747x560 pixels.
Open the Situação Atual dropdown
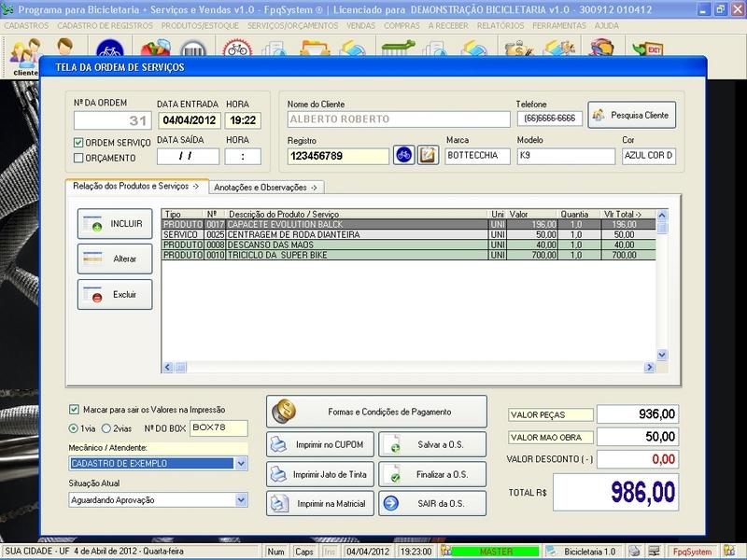coord(241,499)
